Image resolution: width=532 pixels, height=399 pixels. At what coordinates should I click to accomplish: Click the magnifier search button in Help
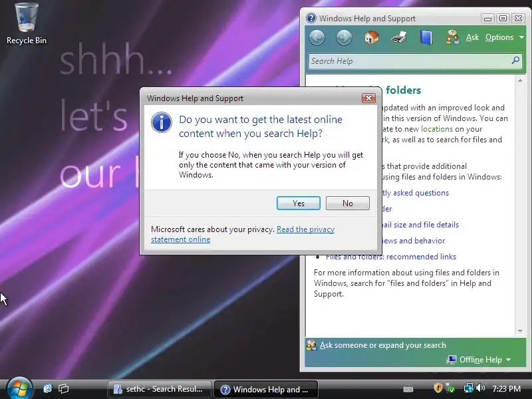click(x=515, y=61)
